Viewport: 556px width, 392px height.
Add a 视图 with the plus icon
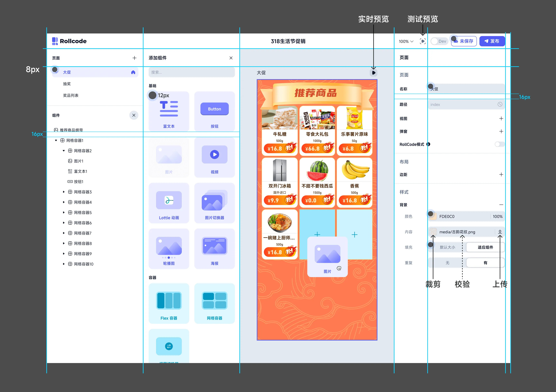tap(501, 118)
